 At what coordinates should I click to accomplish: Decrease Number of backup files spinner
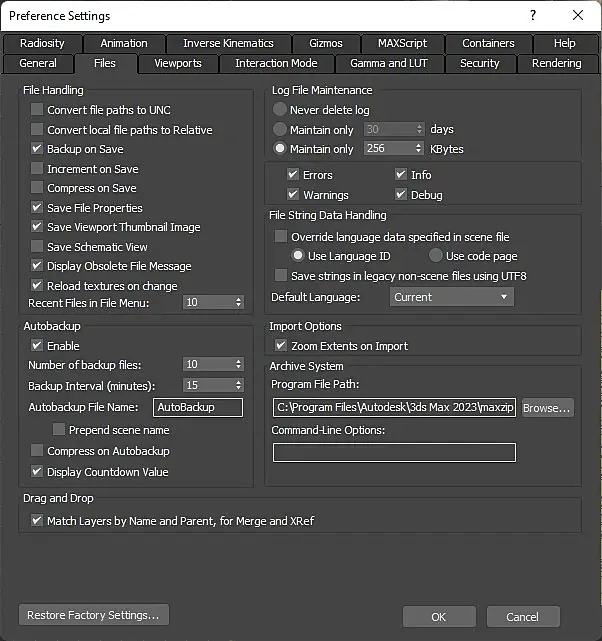[238, 368]
